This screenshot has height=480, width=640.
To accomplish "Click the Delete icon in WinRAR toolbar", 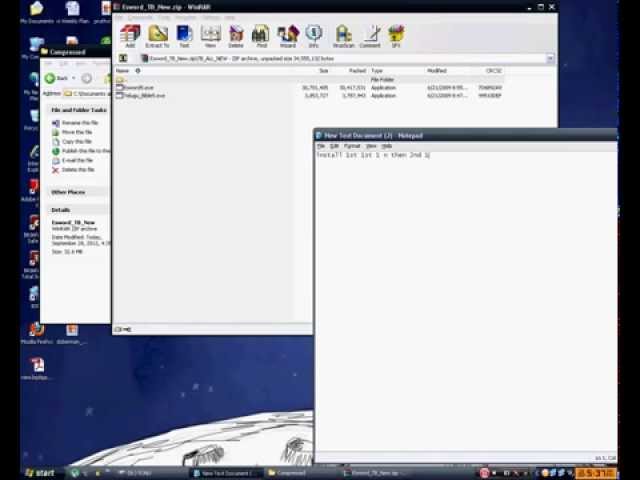I will pyautogui.click(x=236, y=36).
